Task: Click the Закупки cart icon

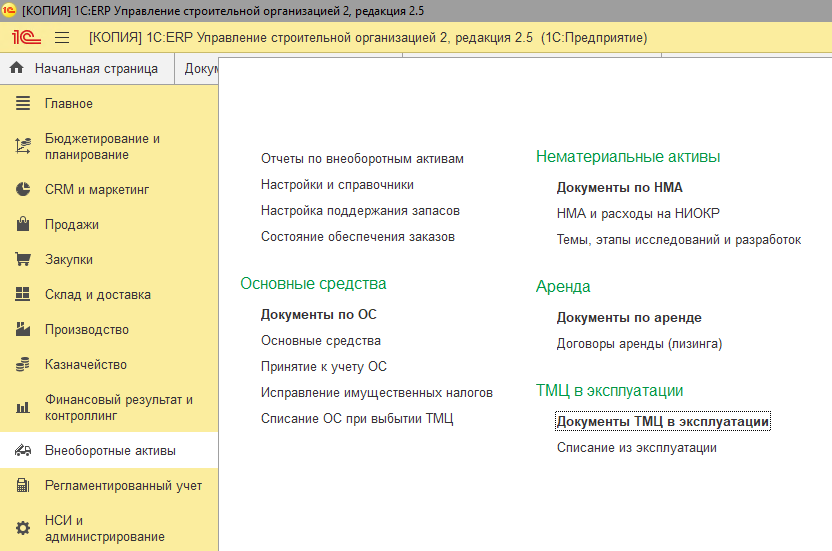Action: click(x=23, y=260)
